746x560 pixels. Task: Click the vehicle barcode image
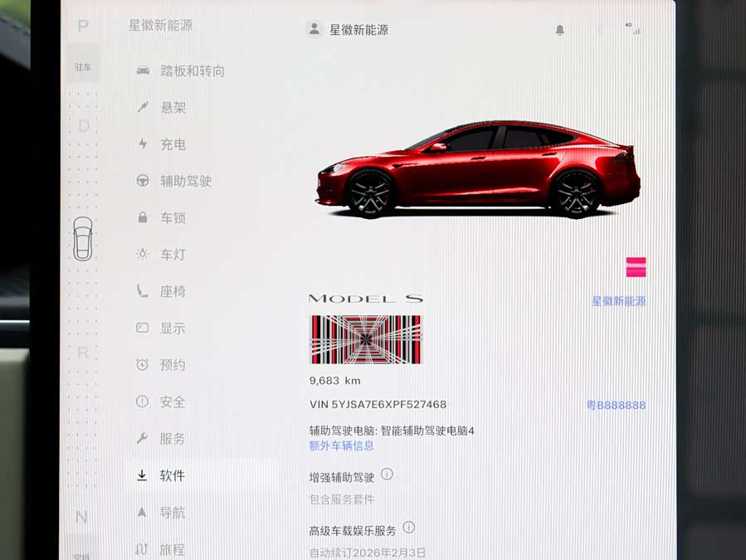click(365, 340)
